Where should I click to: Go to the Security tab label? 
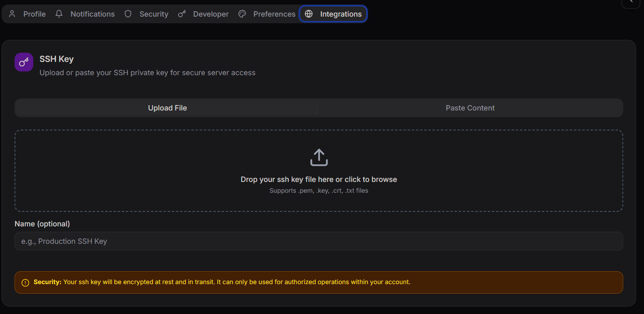pyautogui.click(x=154, y=14)
